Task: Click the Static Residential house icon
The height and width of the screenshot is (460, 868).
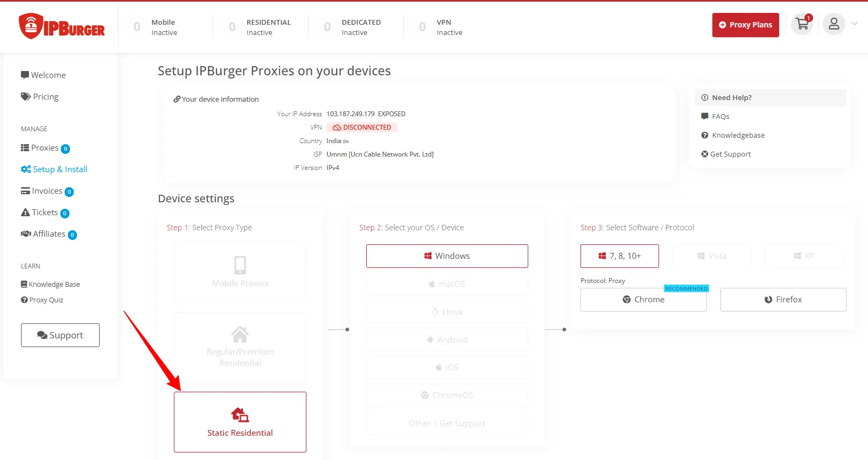Action: pos(240,415)
